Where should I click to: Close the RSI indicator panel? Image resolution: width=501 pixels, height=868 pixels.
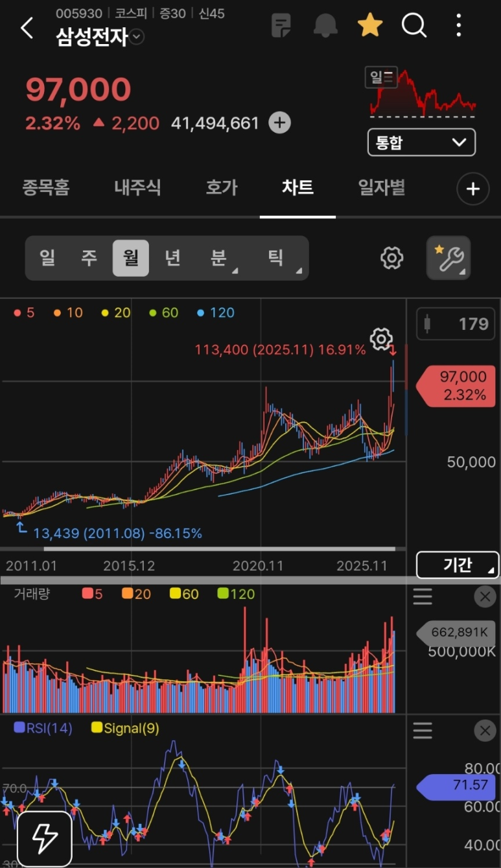(x=485, y=731)
